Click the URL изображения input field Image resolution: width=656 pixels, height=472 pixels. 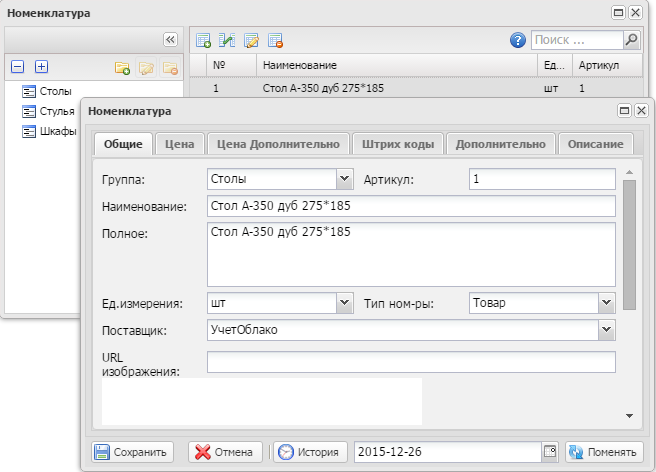(x=411, y=362)
